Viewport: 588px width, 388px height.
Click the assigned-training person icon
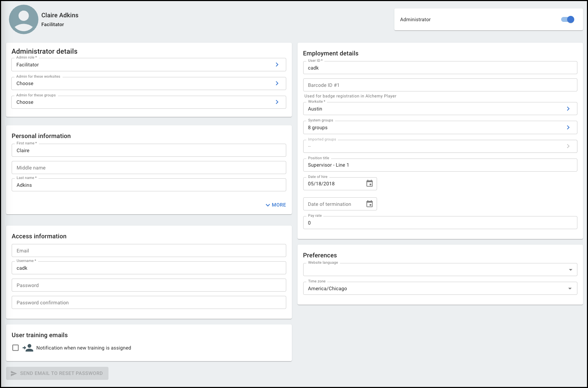(x=28, y=348)
